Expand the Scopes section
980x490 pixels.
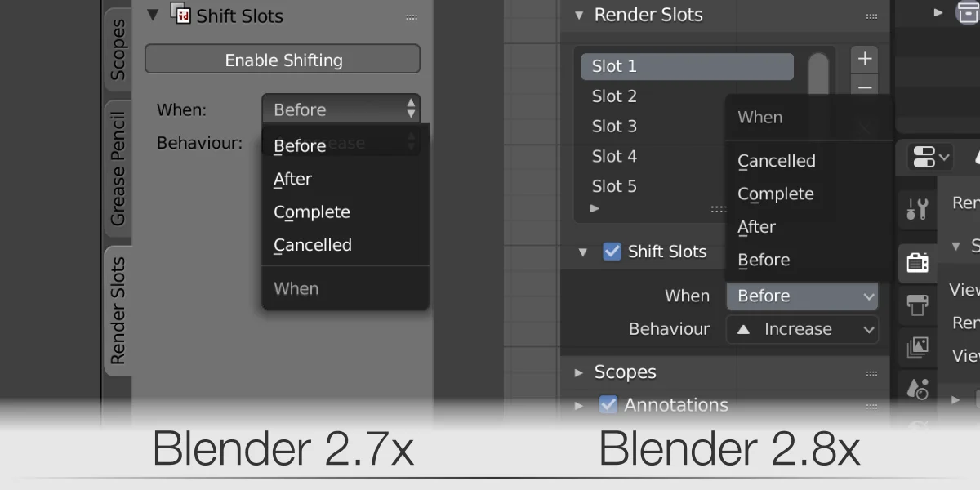(x=580, y=372)
